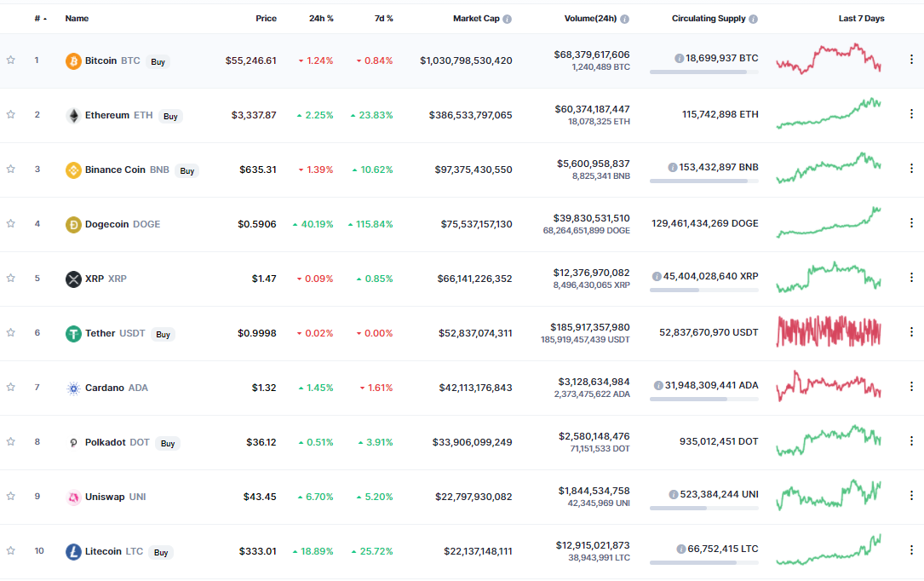Click the Buy button next to Bitcoin
Viewport: 924px width, 581px height.
[x=158, y=62]
